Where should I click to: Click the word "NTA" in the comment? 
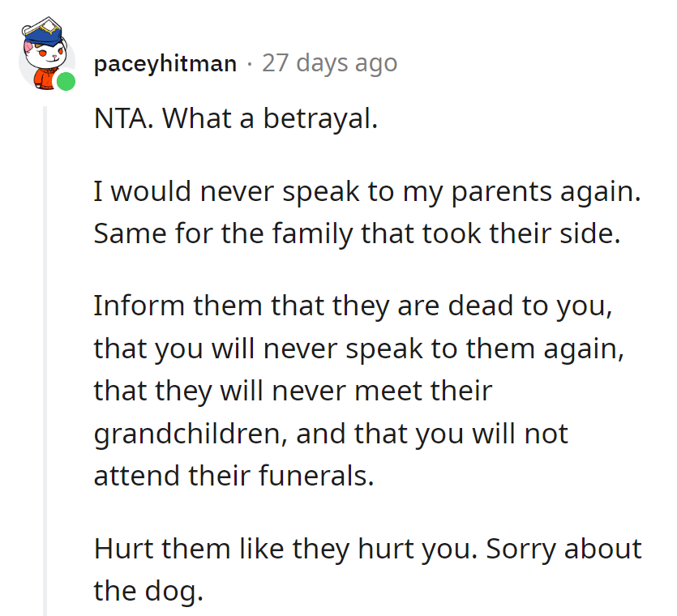click(122, 119)
